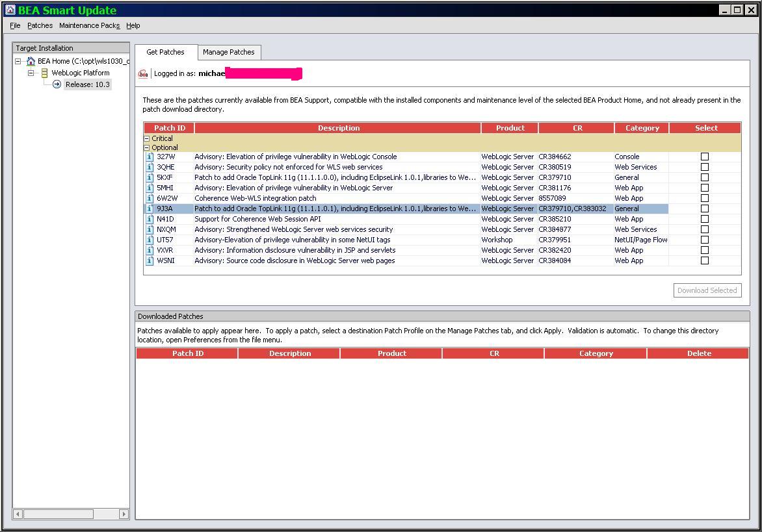Tick the Select checkbox for patch 3QHE
Image resolution: width=762 pixels, height=532 pixels.
point(705,167)
